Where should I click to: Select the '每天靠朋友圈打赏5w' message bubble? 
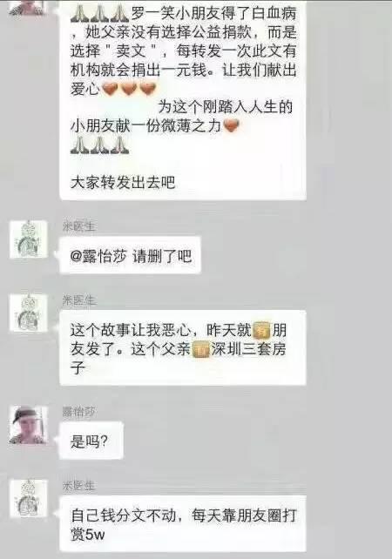click(x=183, y=524)
